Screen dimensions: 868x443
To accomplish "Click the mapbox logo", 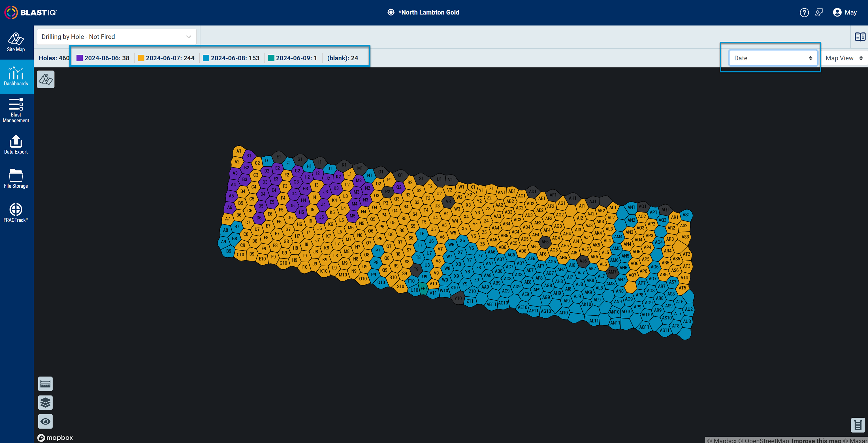I will [55, 438].
